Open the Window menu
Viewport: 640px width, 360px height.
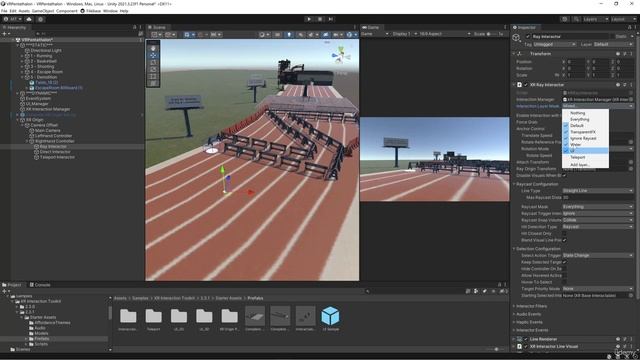[110, 11]
